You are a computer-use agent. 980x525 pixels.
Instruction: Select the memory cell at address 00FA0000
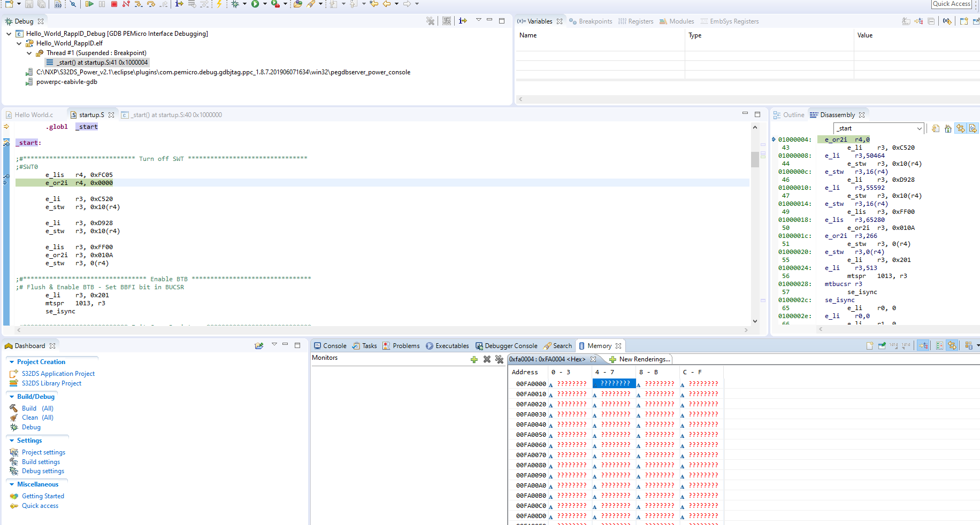(571, 383)
